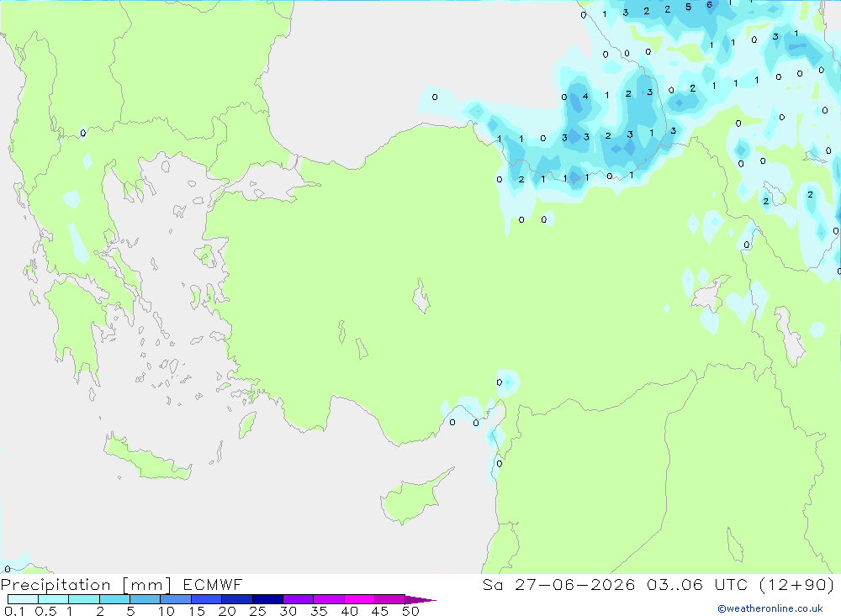Click the '45' legend scale label
Viewport: 841px width, 616px height.
[380, 611]
